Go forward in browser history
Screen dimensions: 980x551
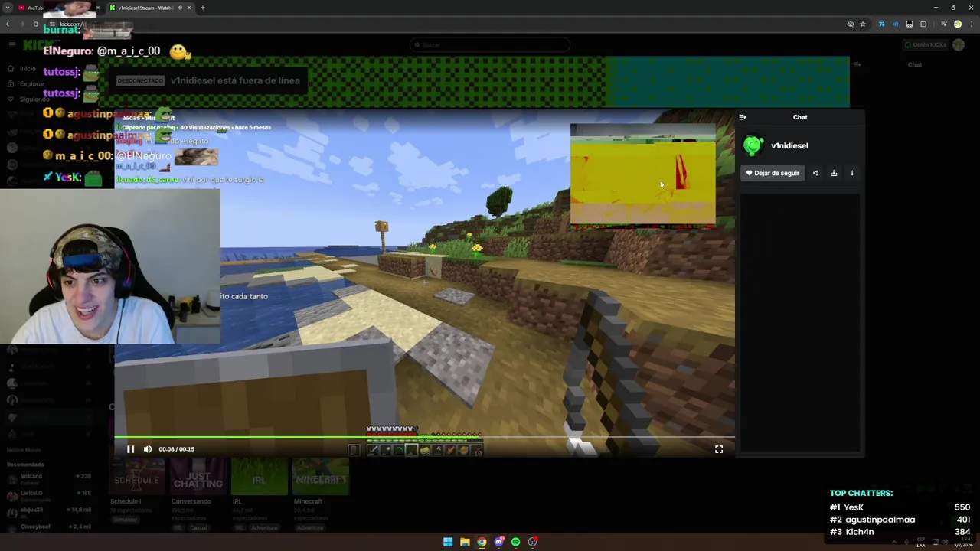coord(21,24)
